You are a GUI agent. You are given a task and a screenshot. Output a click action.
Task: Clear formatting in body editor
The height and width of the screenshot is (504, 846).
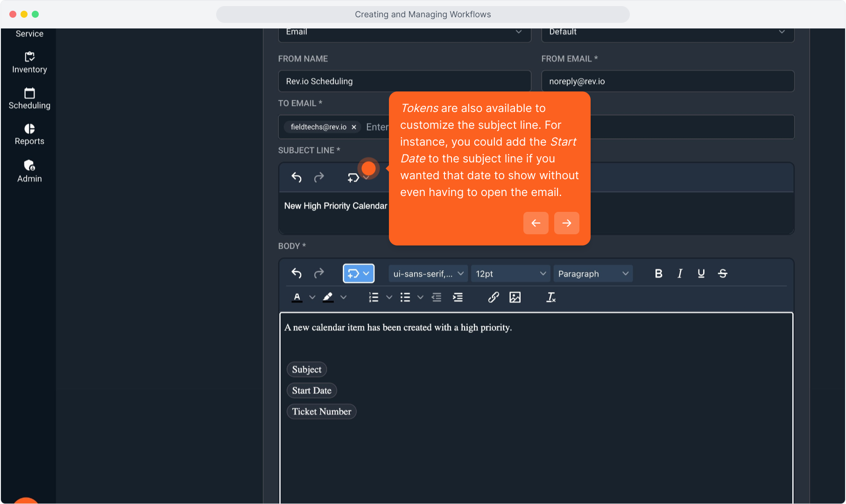tap(551, 297)
